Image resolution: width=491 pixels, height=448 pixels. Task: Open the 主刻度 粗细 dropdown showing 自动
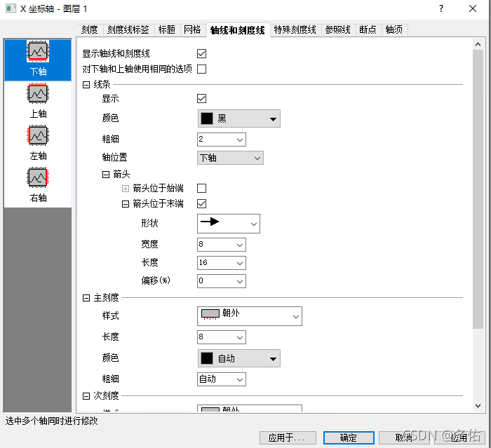coord(222,379)
